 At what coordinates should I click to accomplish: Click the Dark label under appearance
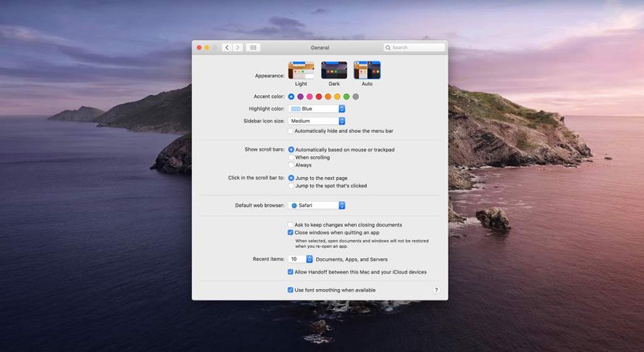coord(334,84)
